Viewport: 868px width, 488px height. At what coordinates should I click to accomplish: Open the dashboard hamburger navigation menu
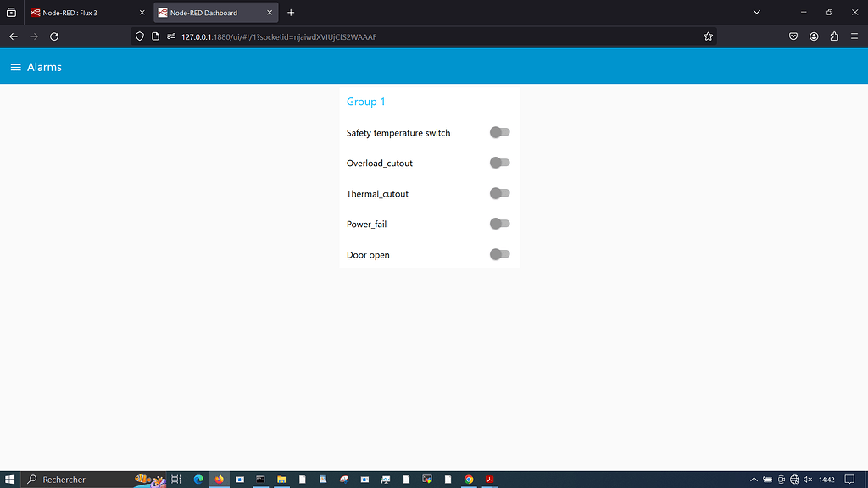tap(15, 66)
